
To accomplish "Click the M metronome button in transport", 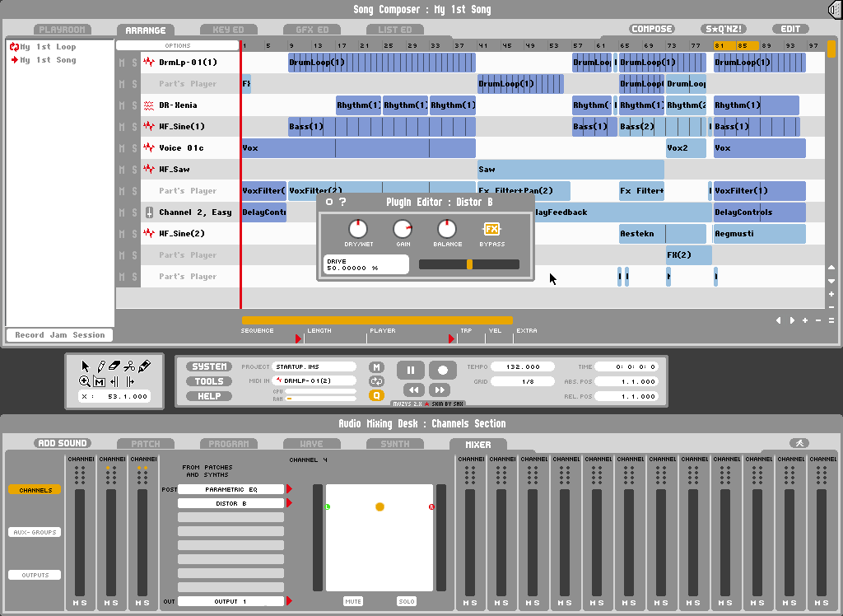I will click(x=376, y=367).
